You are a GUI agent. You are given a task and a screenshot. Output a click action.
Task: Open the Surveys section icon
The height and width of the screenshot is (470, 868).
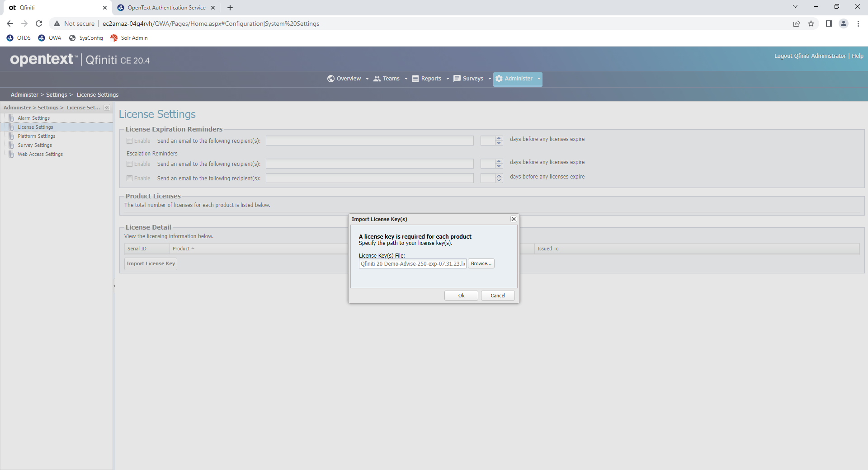coord(458,79)
